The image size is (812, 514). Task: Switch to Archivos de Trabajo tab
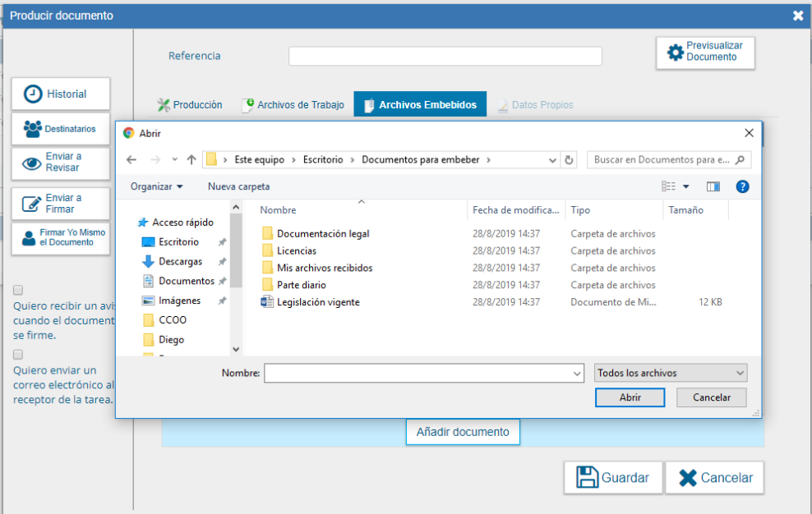click(x=293, y=105)
